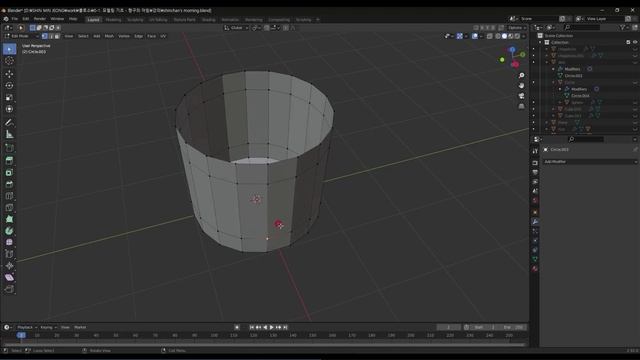Open the Edit menu
Image resolution: width=640 pixels, height=360 pixels.
26,19
